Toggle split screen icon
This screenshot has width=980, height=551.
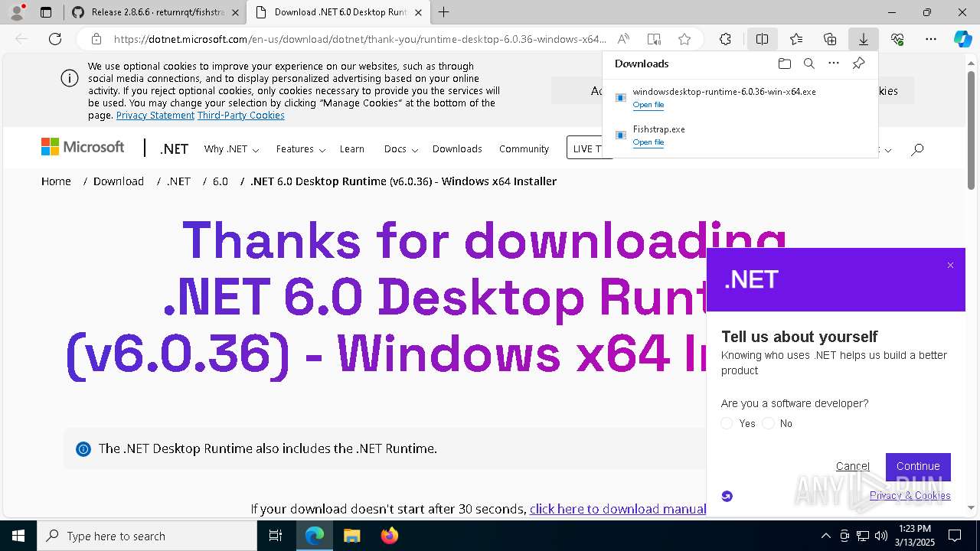tap(763, 39)
